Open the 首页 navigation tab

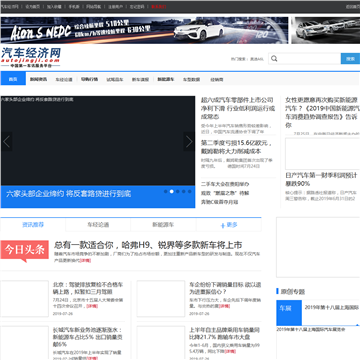[x=13, y=79]
